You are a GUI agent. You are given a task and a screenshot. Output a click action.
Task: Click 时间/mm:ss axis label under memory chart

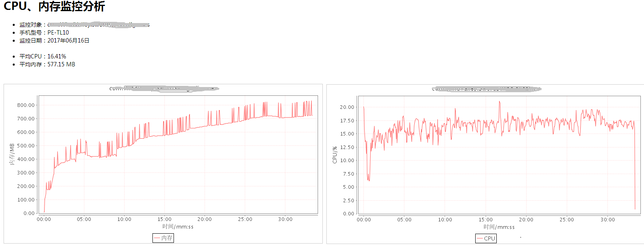tap(178, 227)
